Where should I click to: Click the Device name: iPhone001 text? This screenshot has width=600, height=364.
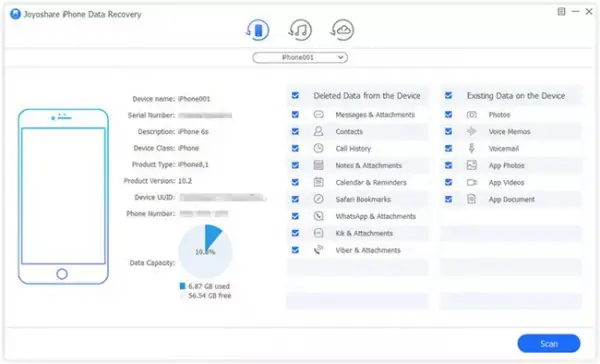click(x=171, y=99)
